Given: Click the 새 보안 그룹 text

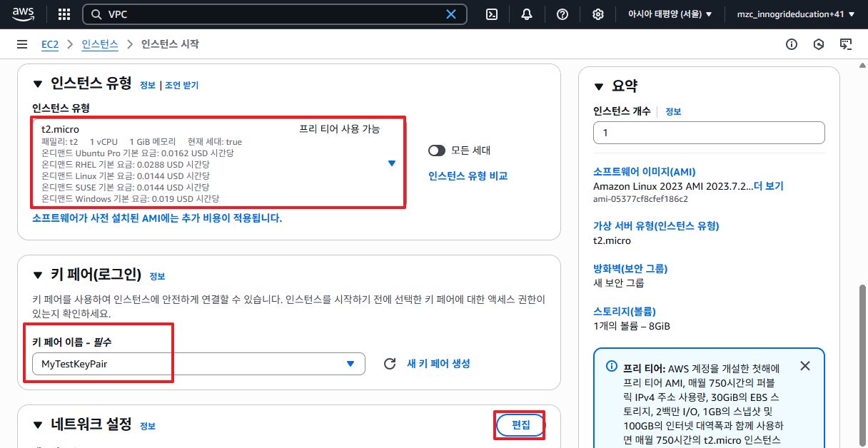Looking at the screenshot, I should (618, 283).
